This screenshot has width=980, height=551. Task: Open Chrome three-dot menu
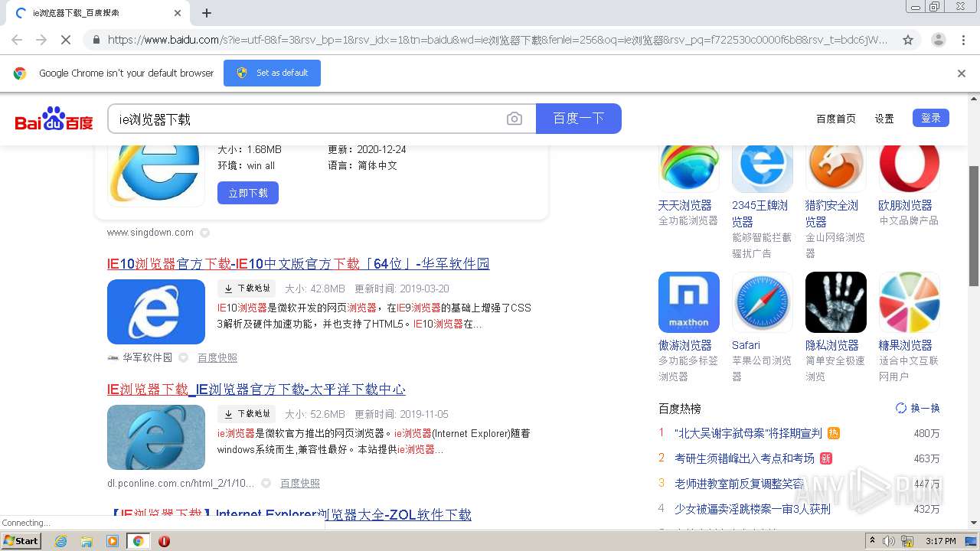[963, 40]
